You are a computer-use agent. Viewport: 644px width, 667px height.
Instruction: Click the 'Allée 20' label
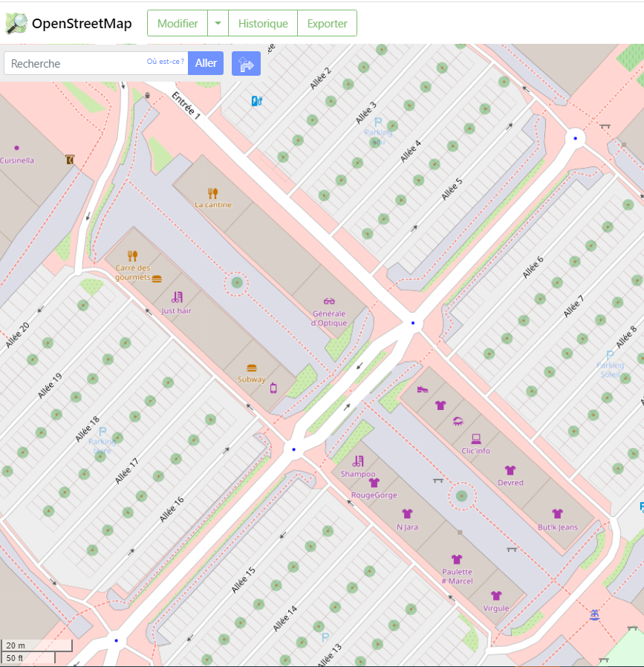coord(17,335)
